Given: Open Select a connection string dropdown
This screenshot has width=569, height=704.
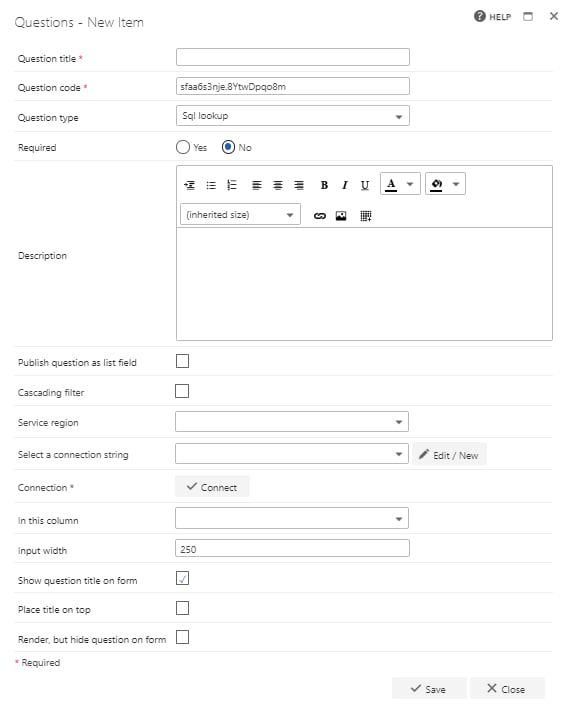Looking at the screenshot, I should pos(292,454).
